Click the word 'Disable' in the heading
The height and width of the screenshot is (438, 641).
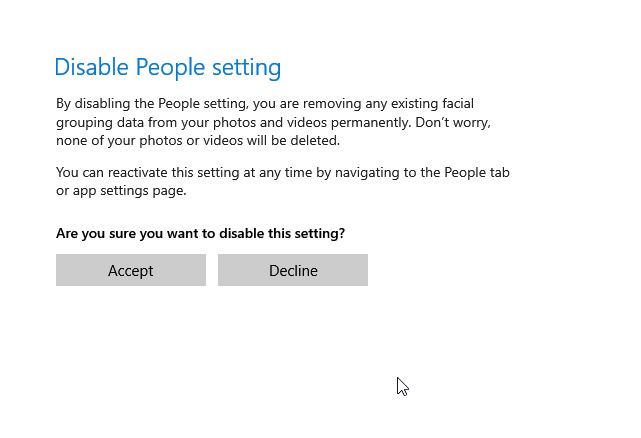pyautogui.click(x=91, y=68)
